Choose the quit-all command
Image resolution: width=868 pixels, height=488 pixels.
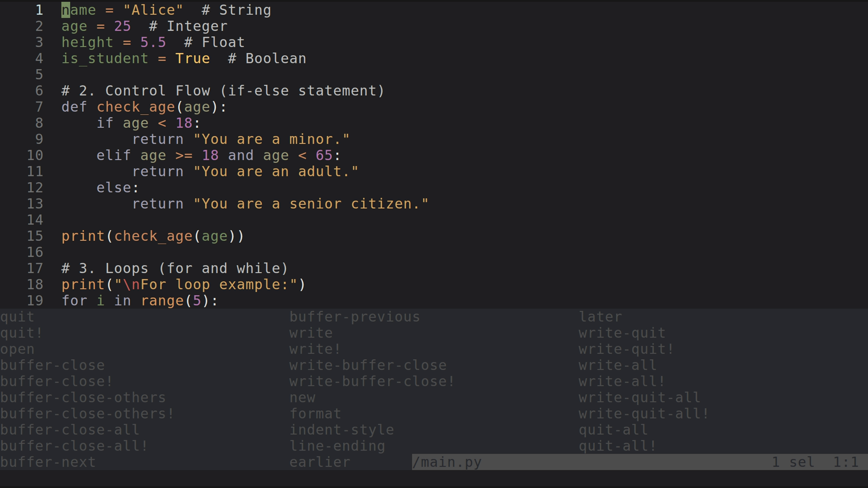tap(613, 429)
